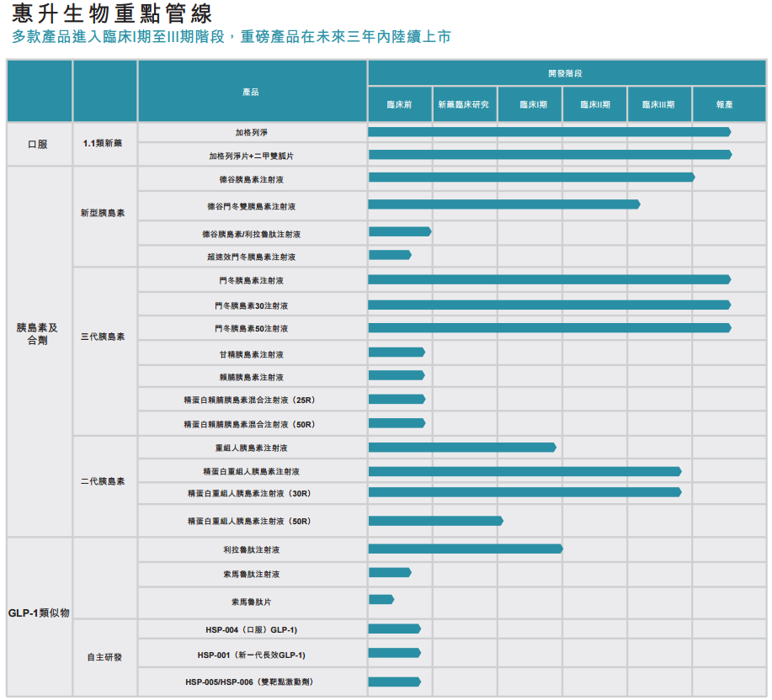Select the '二代胰島素' subcategory label
Screen dimensions: 772x700
point(103,481)
